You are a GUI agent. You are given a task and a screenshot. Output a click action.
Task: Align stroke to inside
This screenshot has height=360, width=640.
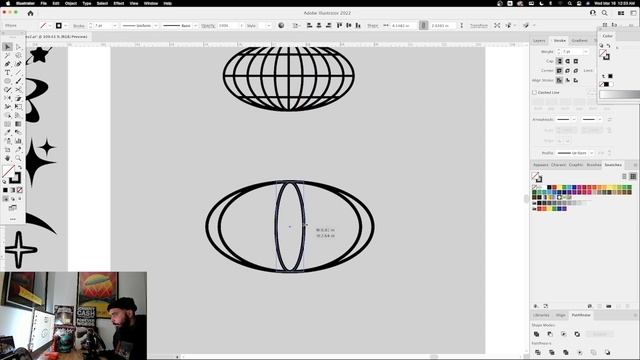click(567, 80)
